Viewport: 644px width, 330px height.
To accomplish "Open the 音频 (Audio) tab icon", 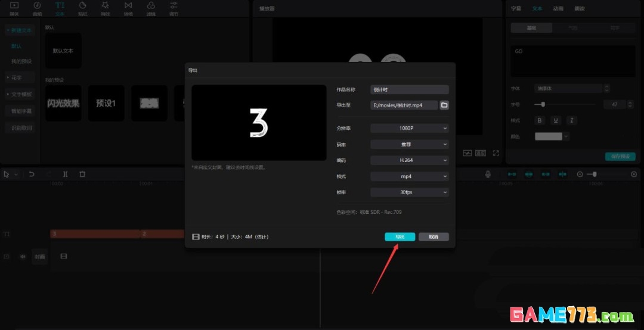I will [37, 8].
